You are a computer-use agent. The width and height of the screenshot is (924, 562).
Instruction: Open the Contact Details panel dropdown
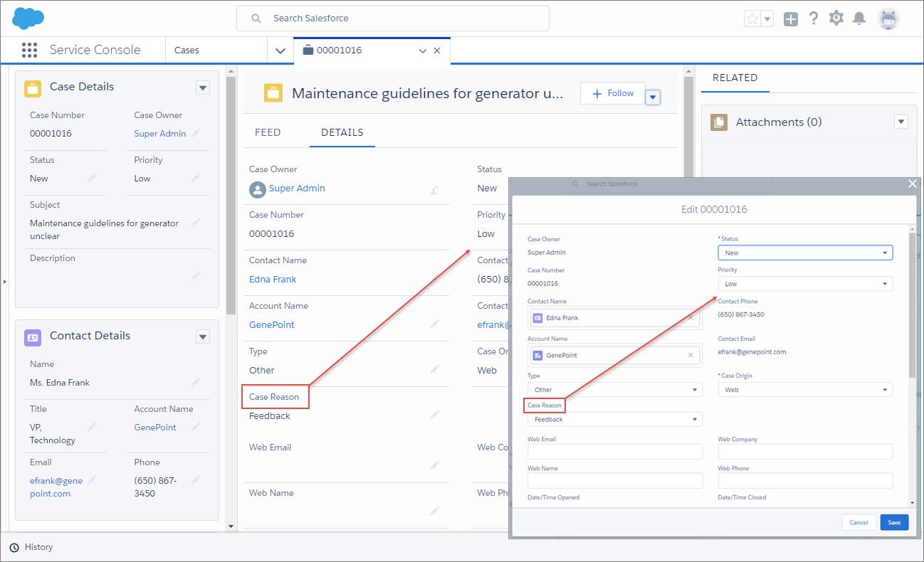pyautogui.click(x=203, y=336)
